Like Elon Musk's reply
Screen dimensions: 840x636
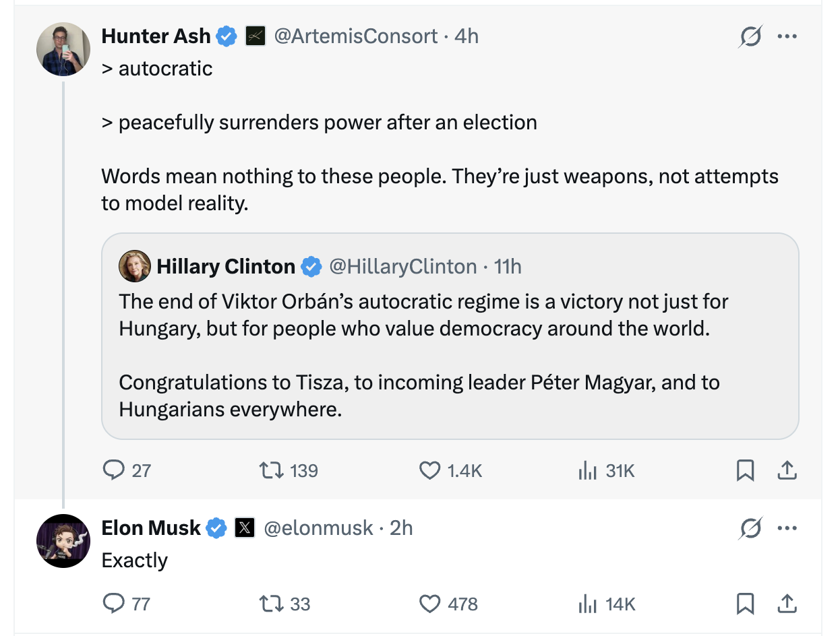click(x=430, y=603)
